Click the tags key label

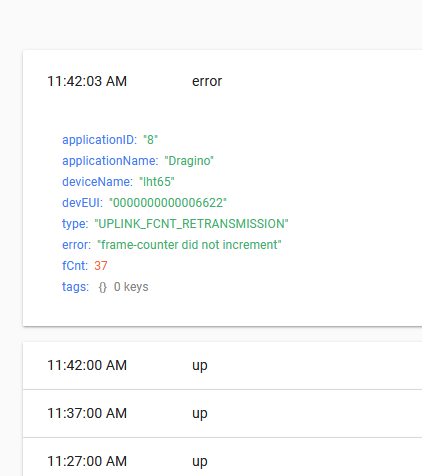(x=75, y=287)
